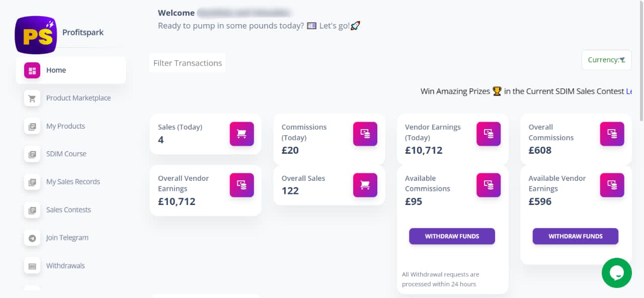Open Product Marketplace cart icon
Viewport: 644px width, 298px height.
click(32, 98)
